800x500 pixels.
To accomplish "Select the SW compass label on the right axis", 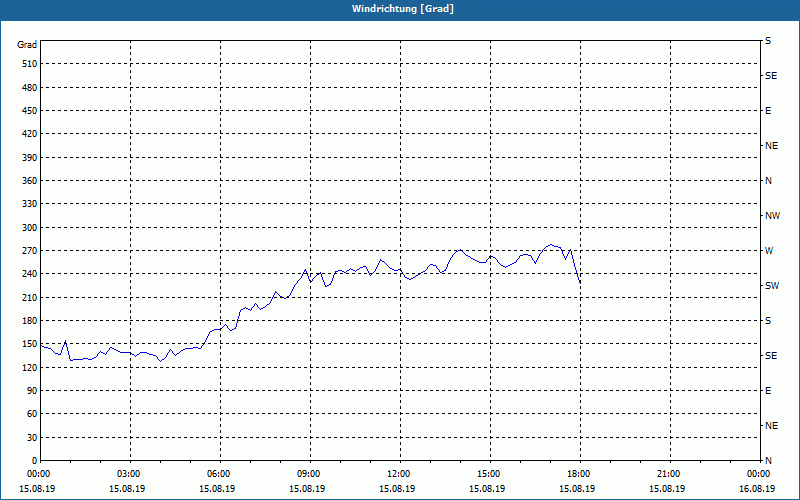I will pyautogui.click(x=772, y=286).
